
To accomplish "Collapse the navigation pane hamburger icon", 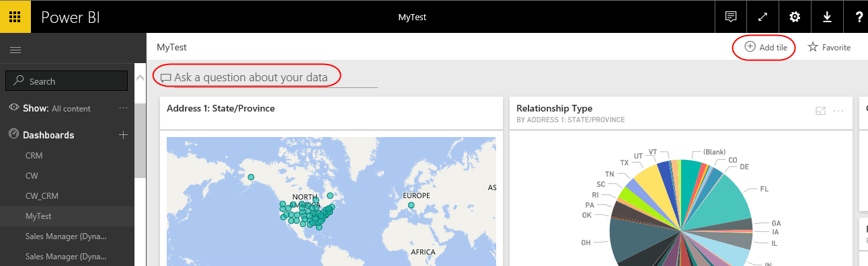I will coord(15,50).
